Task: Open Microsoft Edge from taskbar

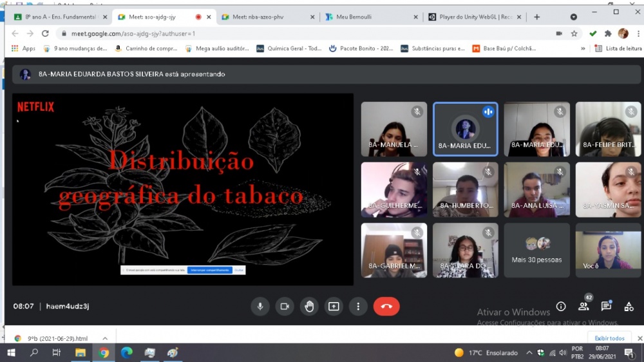Action: click(127, 353)
